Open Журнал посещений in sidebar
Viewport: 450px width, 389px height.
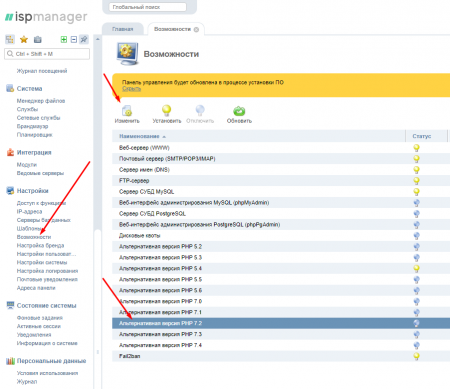(x=42, y=71)
